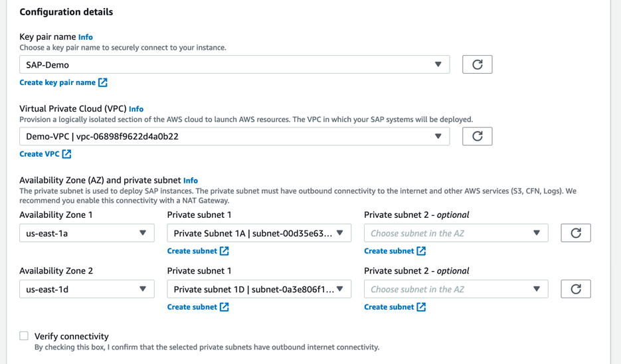The height and width of the screenshot is (364, 621).
Task: Enable the Verify connectivity checkbox
Action: click(x=24, y=336)
